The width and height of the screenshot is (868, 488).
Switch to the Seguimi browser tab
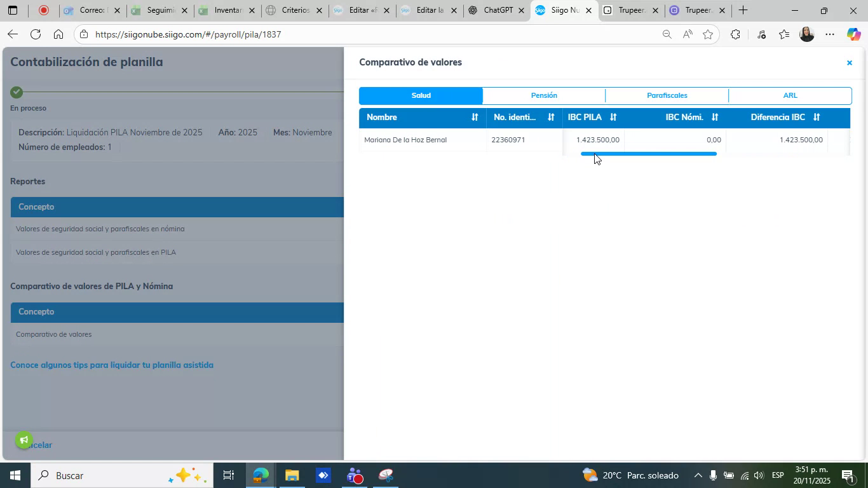pyautogui.click(x=160, y=10)
